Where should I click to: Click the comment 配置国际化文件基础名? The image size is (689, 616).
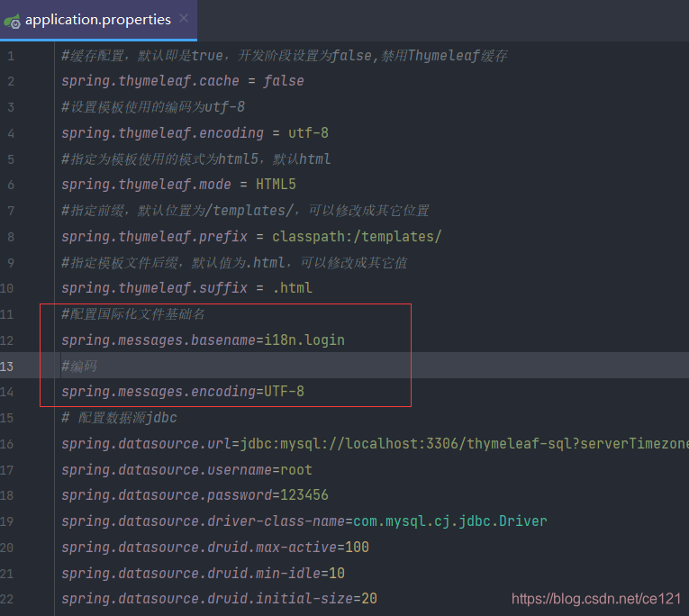[133, 314]
